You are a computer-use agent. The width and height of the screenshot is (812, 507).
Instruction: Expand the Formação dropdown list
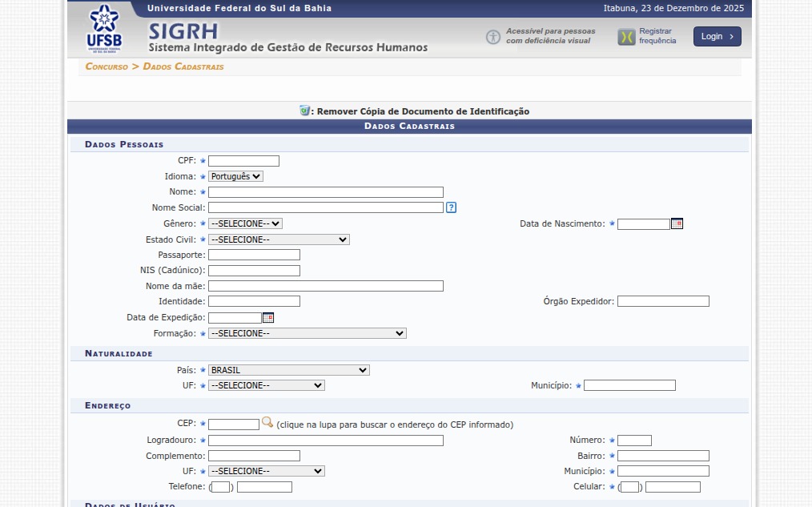click(x=307, y=333)
